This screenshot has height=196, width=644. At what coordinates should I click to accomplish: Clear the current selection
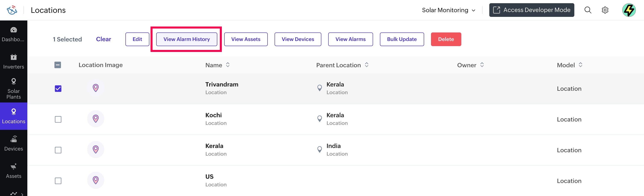pos(103,39)
